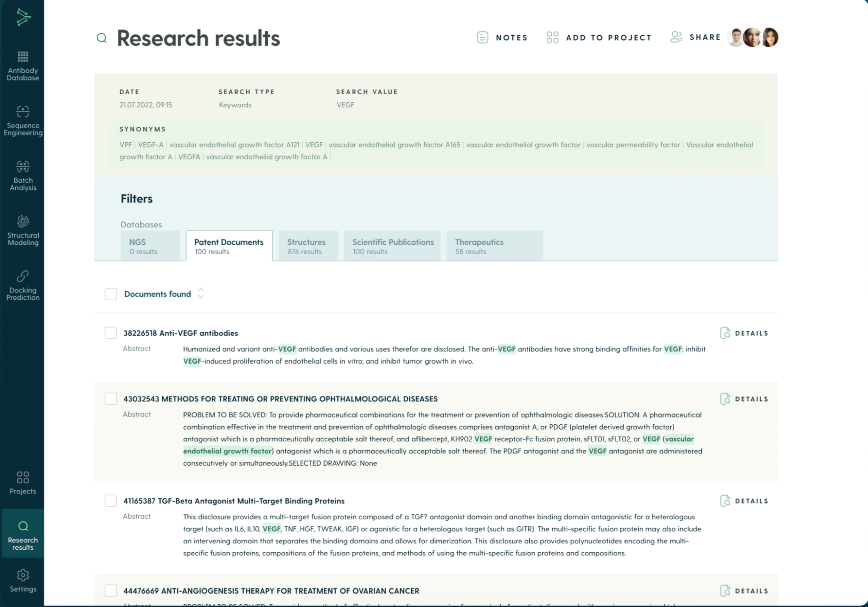Check the Anti-VEGF antibodies document box
The image size is (868, 607).
coord(111,333)
